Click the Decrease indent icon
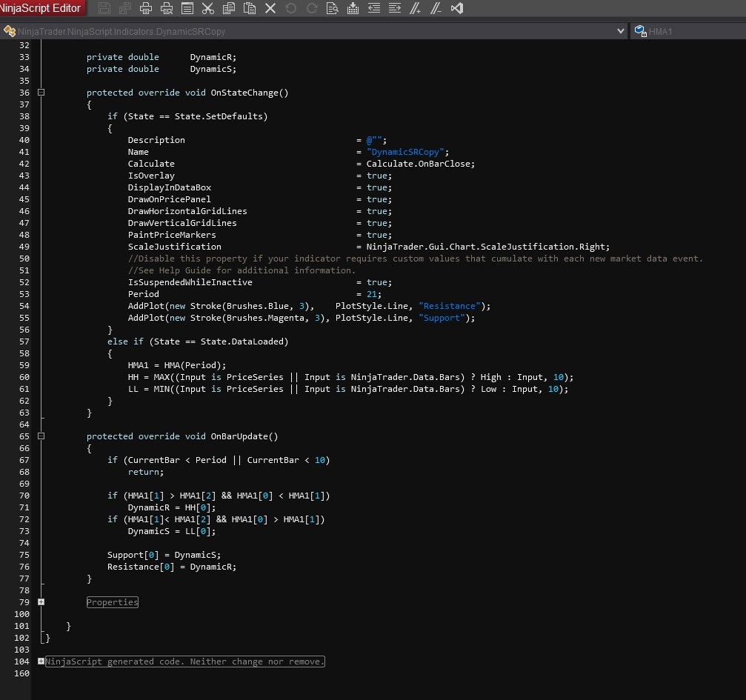 [374, 9]
